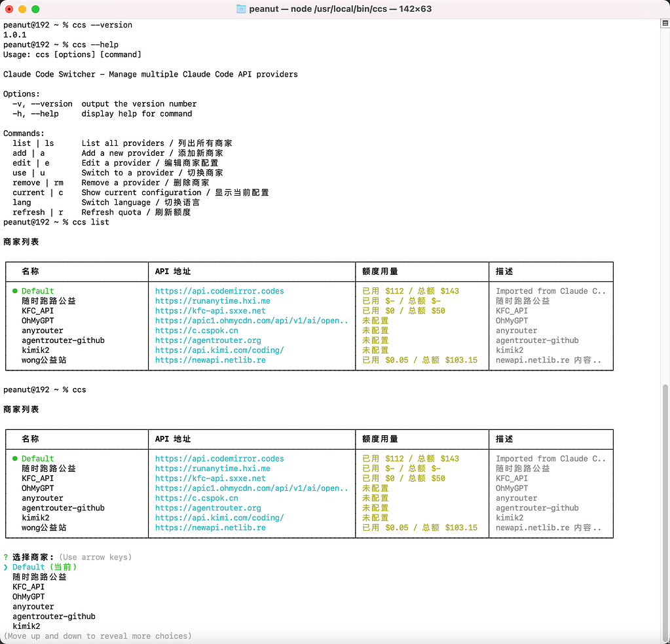
Task: Click the window title 'peanut — node /usr/local/bin/ccs'
Action: pos(340,9)
